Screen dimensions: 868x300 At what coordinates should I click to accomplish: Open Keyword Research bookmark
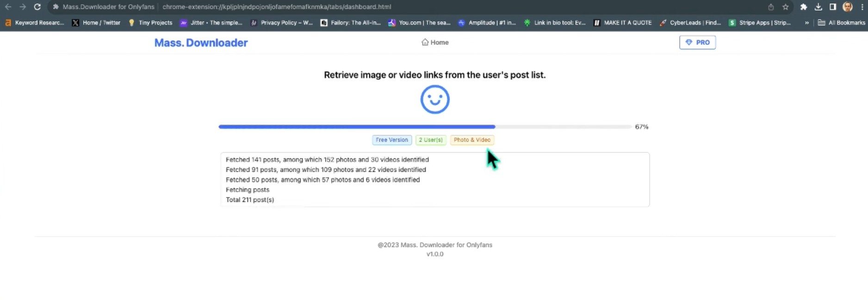[35, 23]
